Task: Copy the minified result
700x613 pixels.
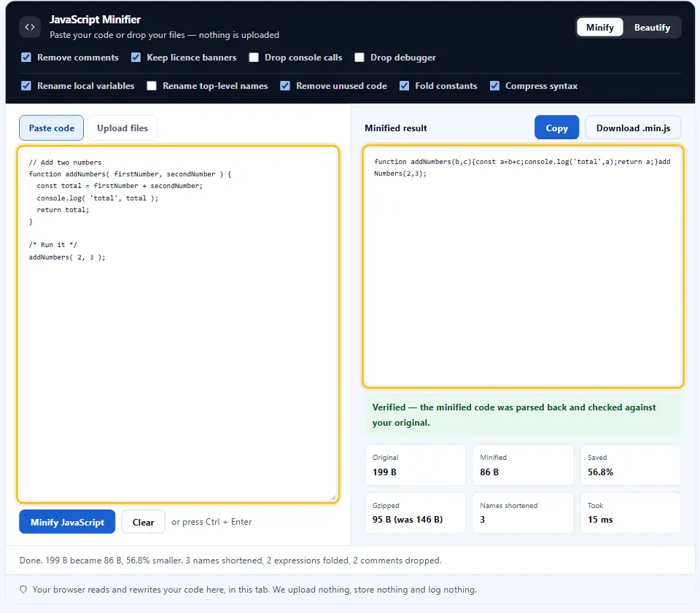Action: point(556,128)
